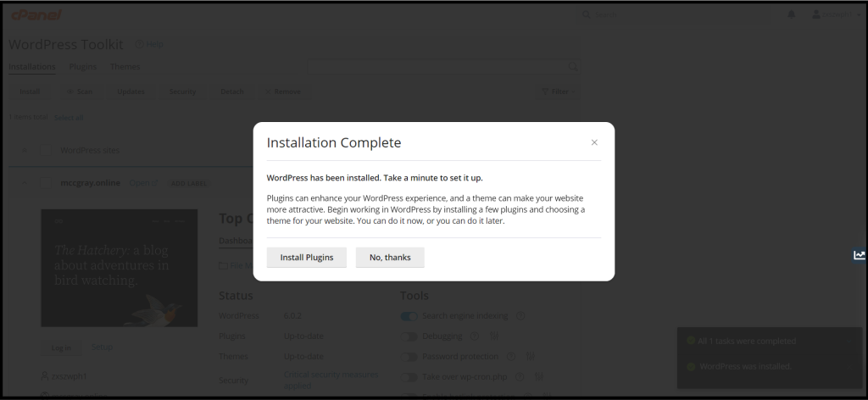Collapse the mccgray.online site row

pos(24,183)
